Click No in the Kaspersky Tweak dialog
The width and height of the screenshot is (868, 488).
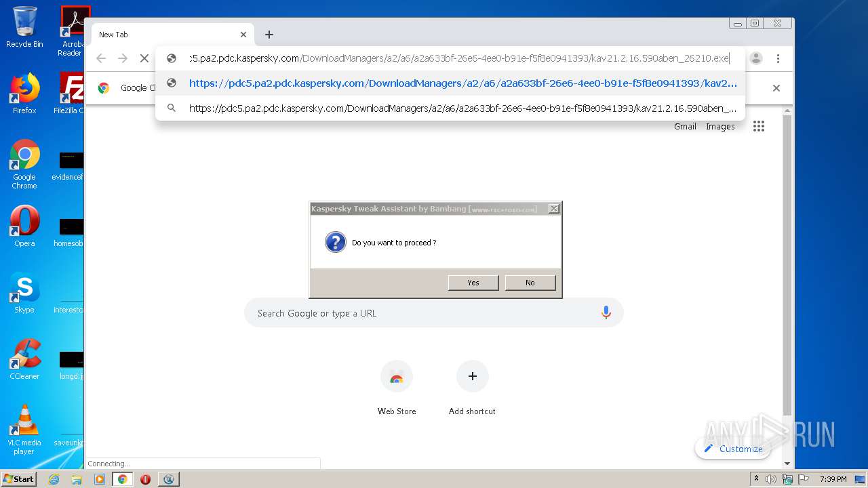tap(530, 283)
